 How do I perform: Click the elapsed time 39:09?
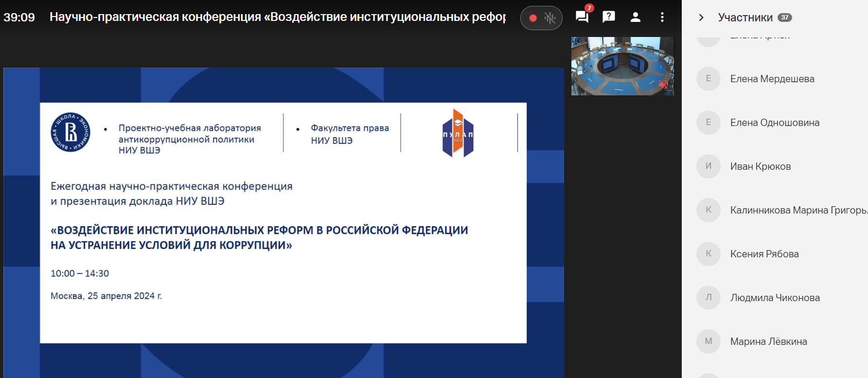pyautogui.click(x=19, y=18)
